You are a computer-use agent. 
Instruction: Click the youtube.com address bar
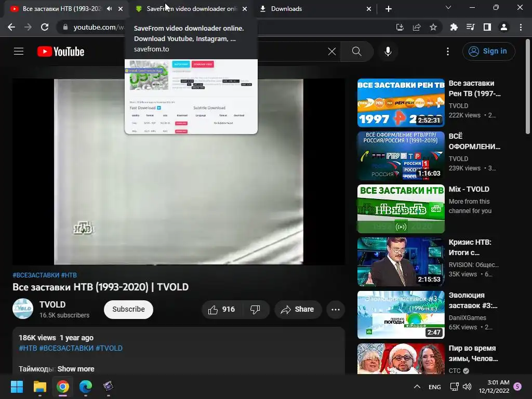[x=98, y=27]
